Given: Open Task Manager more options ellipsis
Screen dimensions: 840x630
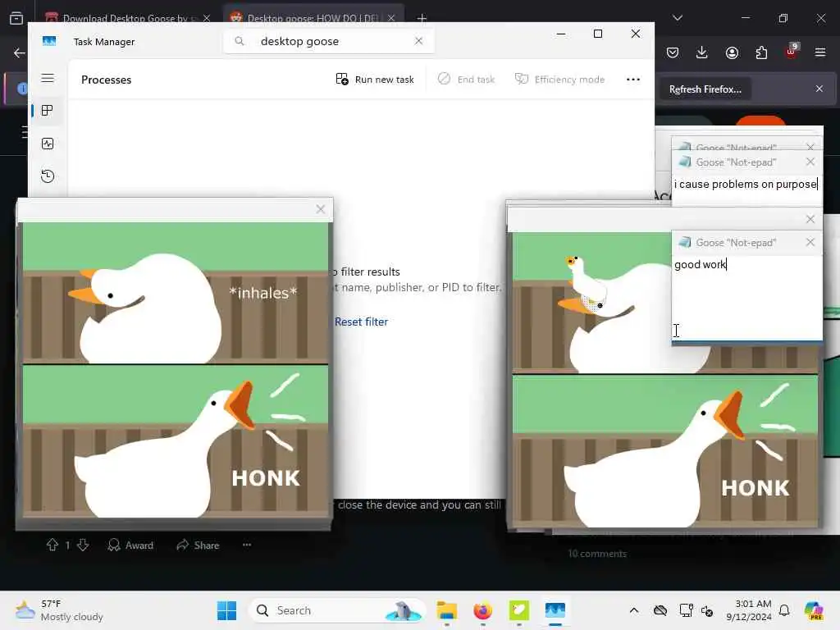Looking at the screenshot, I should (x=633, y=80).
